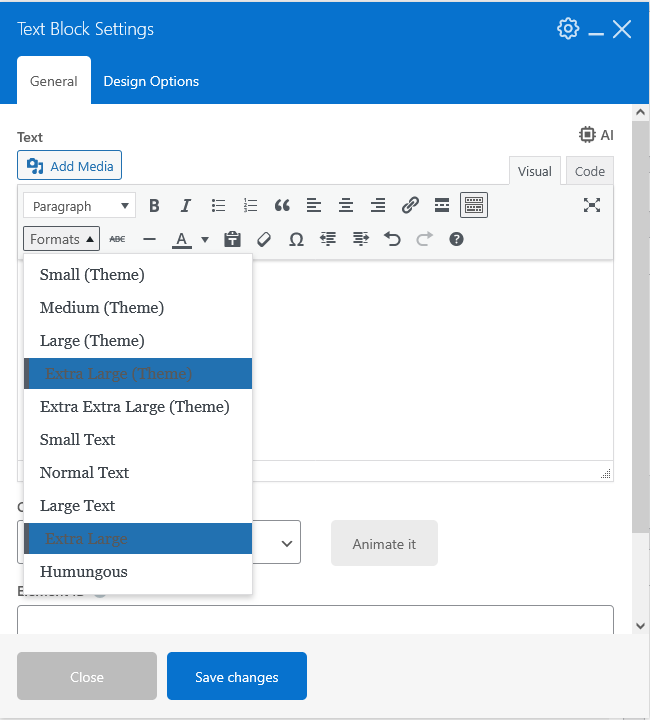
Task: Choose Extra Extra Large (Theme) format
Action: [x=138, y=406]
